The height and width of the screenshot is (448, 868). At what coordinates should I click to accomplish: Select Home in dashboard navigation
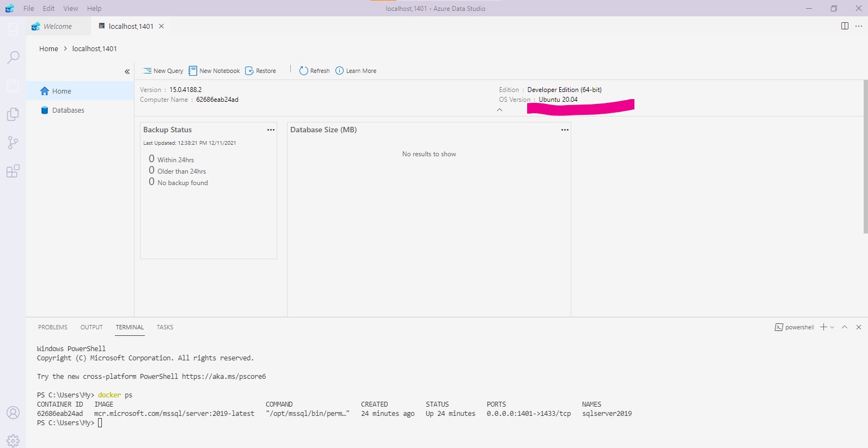click(x=80, y=91)
